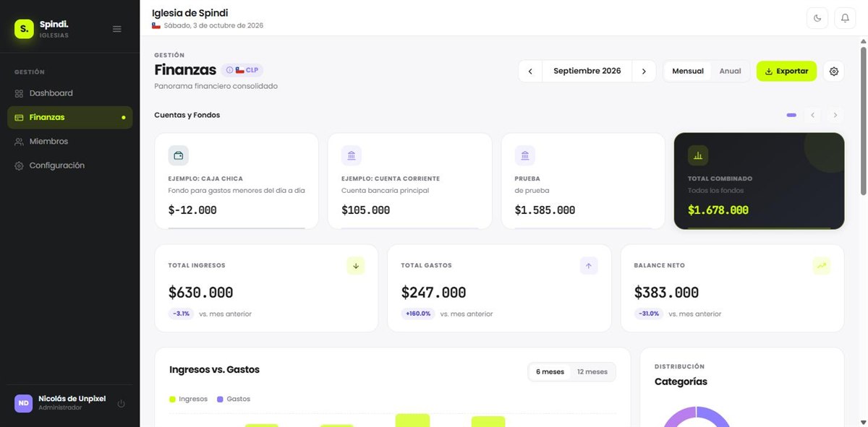This screenshot has height=427, width=868.
Task: Show next accounts carousel arrow
Action: pos(835,115)
